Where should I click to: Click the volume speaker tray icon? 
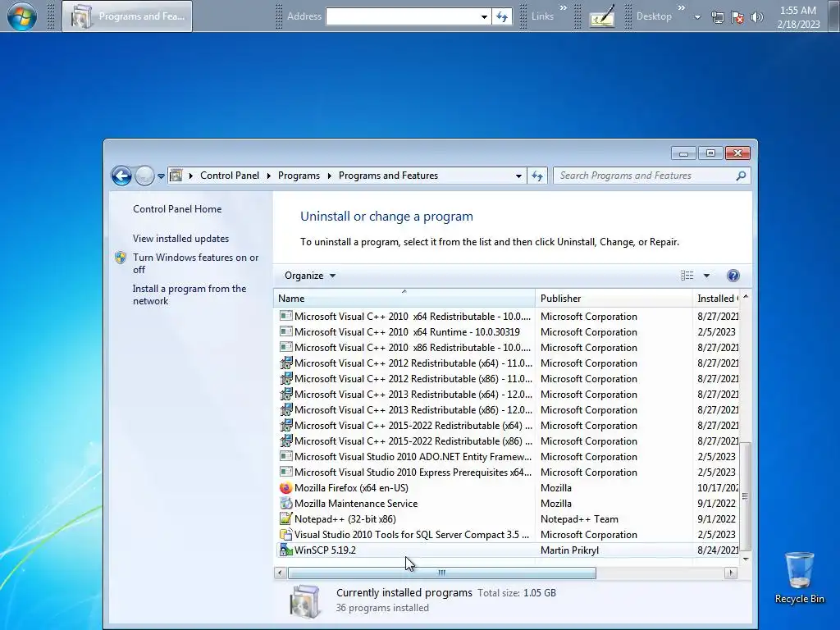click(x=756, y=17)
